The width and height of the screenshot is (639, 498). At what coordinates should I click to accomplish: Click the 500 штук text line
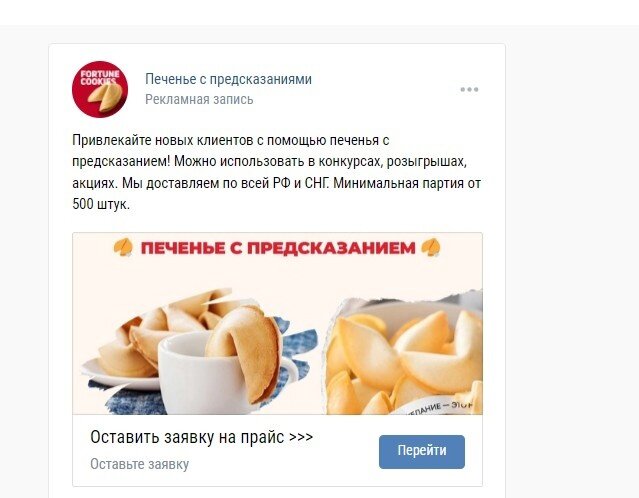[101, 204]
